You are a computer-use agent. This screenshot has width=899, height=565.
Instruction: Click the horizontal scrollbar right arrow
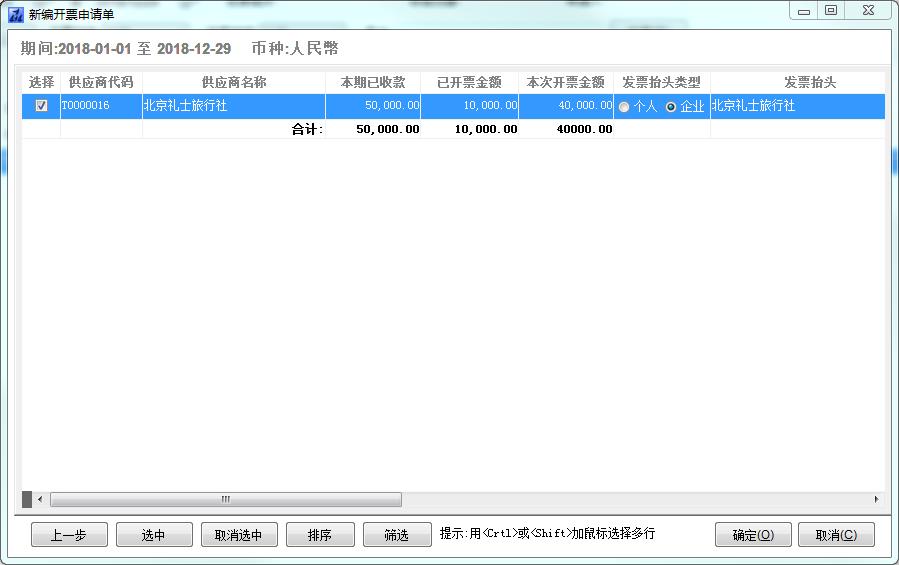(877, 499)
